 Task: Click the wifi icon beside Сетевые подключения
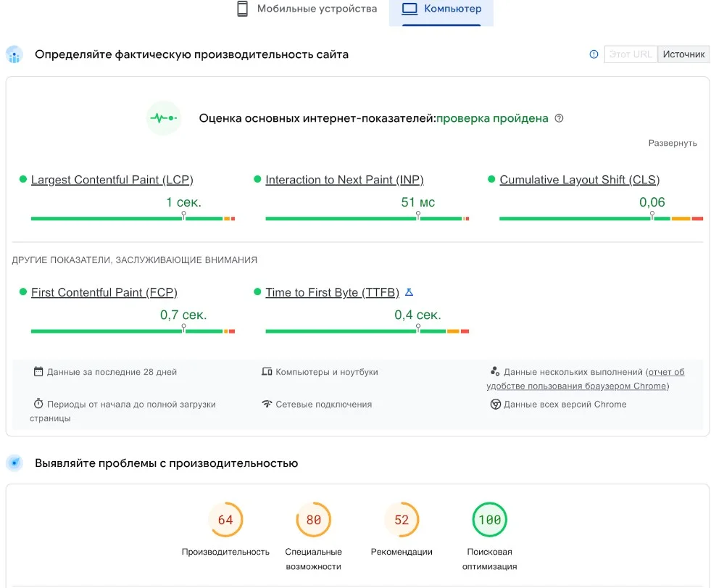click(267, 403)
